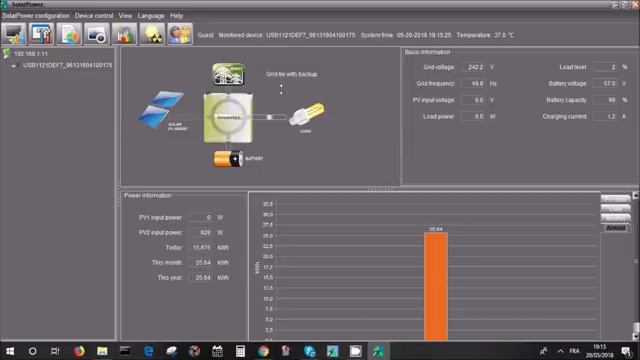Select the 192.168.1.11 host in the tree
Viewport: 640px width, 360px height.
[x=31, y=54]
